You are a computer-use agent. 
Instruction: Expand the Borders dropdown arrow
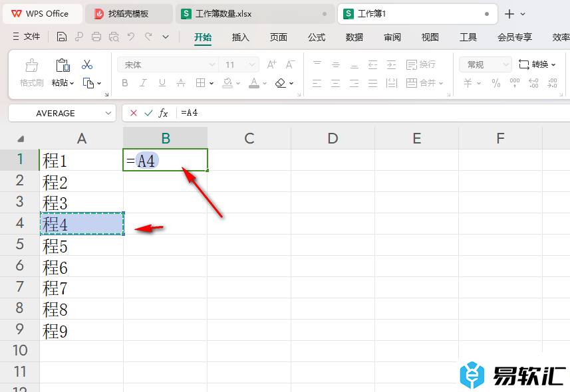click(x=212, y=84)
